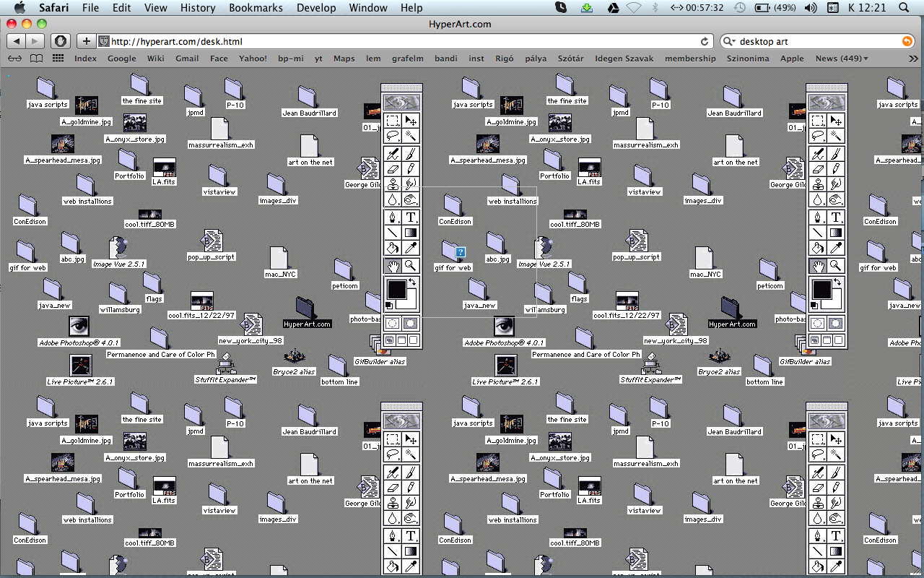
Task: Open the Face bookmark
Action: [x=219, y=59]
